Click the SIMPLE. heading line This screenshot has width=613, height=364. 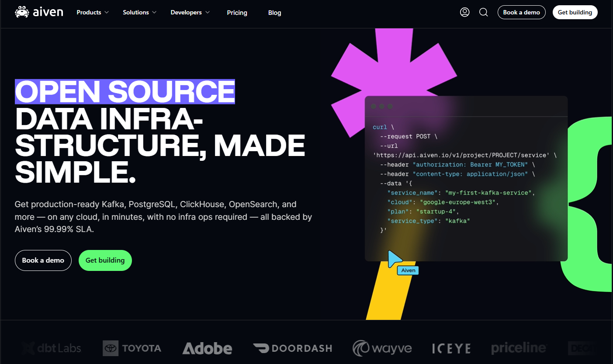tap(76, 172)
